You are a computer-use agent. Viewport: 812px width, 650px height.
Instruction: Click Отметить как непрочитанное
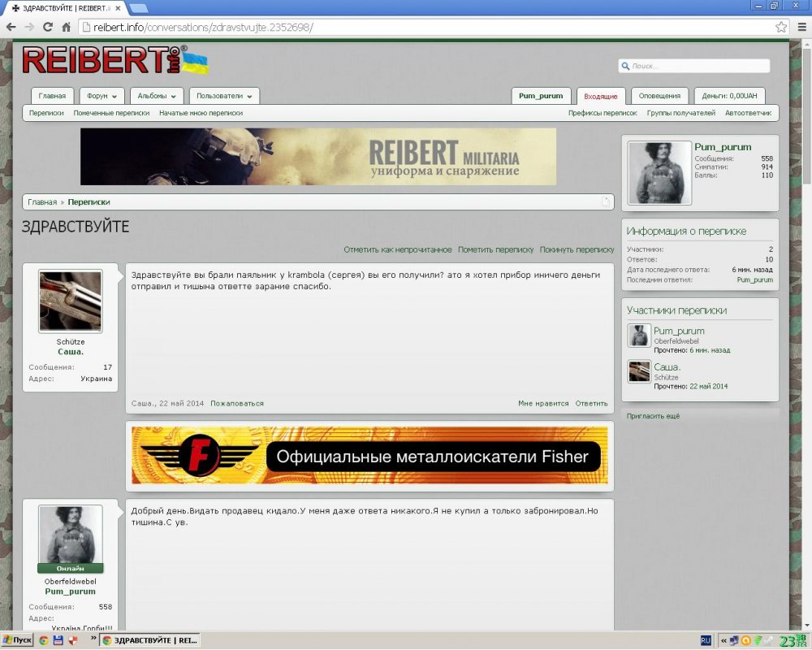398,249
